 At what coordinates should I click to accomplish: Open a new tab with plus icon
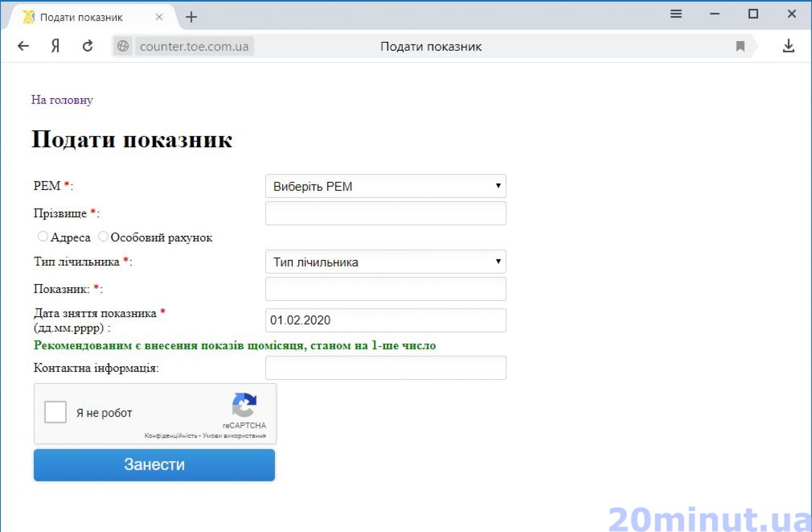(x=191, y=17)
